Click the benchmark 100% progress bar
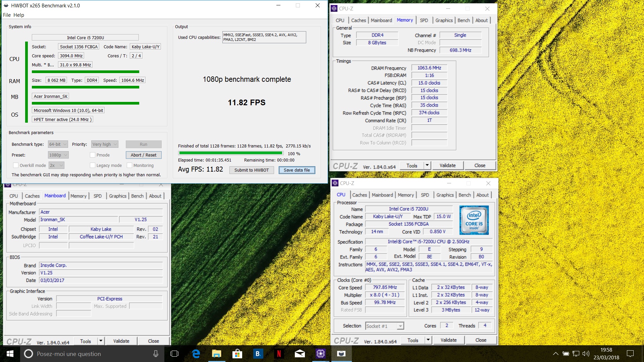Viewport: 644px width, 362px height. point(231,153)
